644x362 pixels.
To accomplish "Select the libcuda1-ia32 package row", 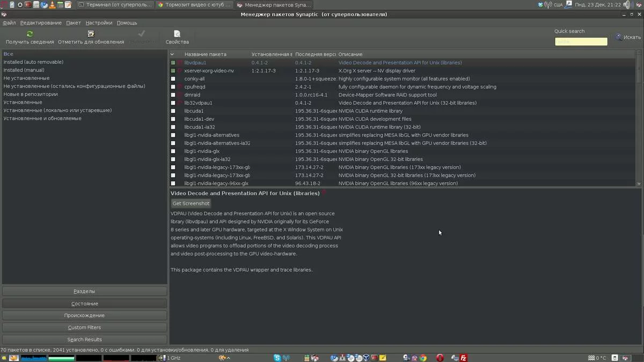I will tap(402, 127).
